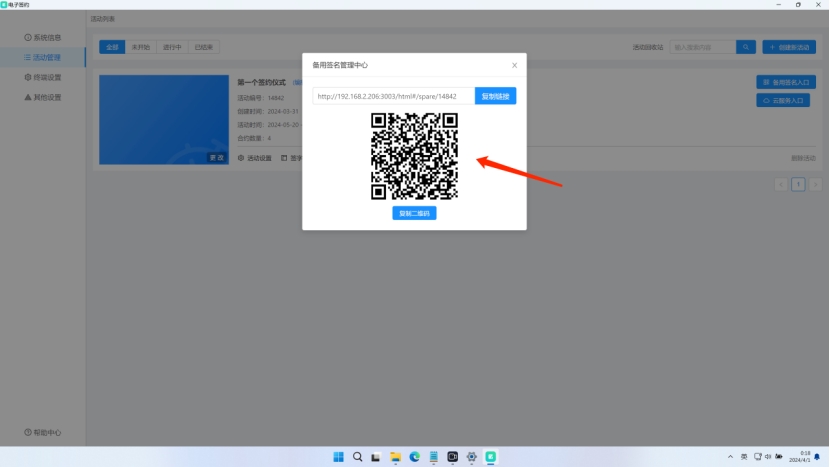Open Microsoft Edge from taskbar
The height and width of the screenshot is (467, 830).
(414, 456)
